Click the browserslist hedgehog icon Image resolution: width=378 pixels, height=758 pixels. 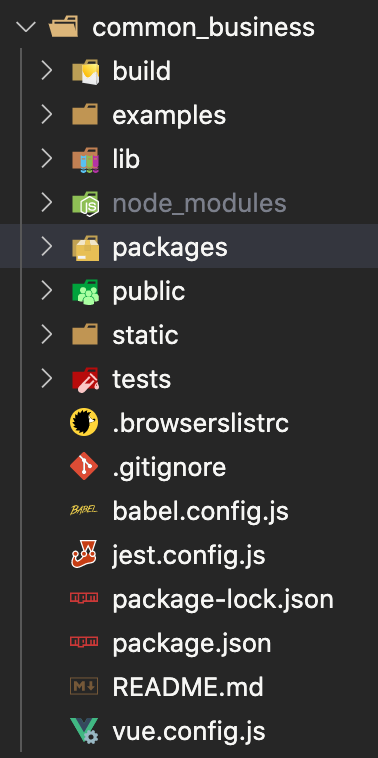84,423
